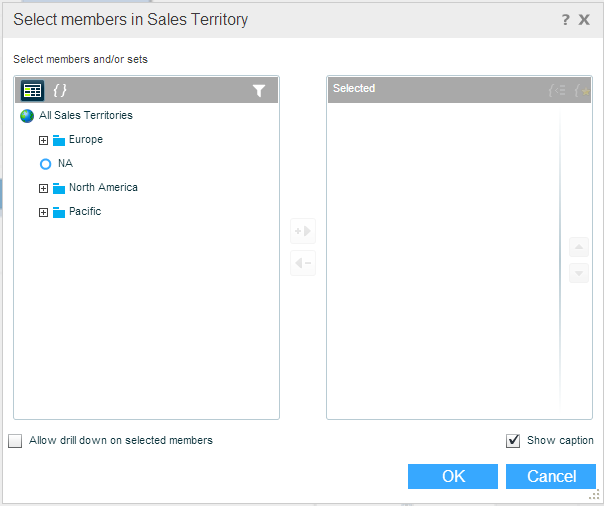
Task: Move selected member down
Action: coord(578,273)
